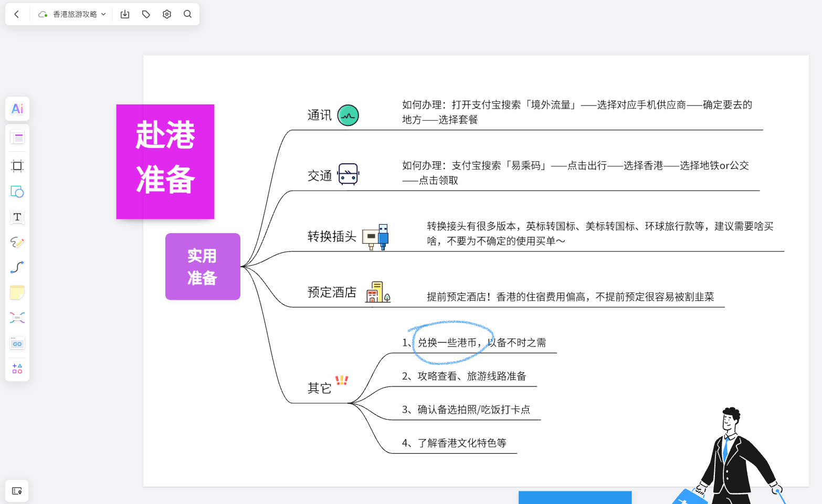Select the template/card tool in the sidebar
This screenshot has width=822, height=504.
(x=17, y=138)
